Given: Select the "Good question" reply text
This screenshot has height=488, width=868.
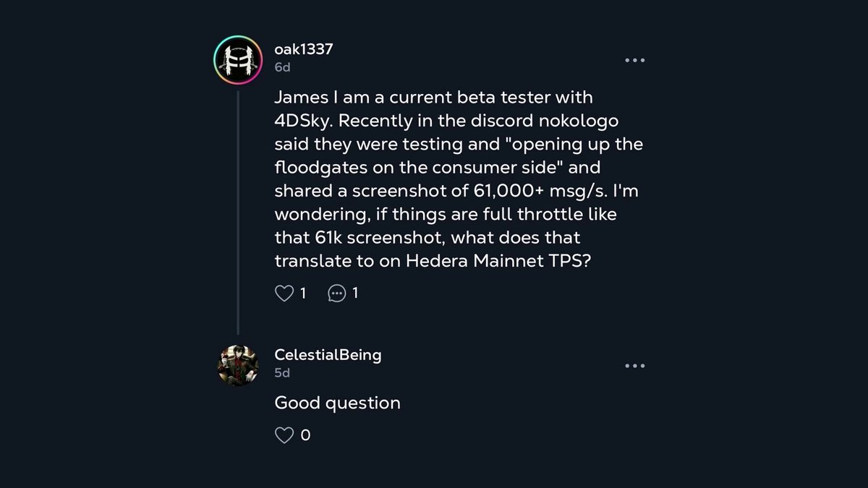Looking at the screenshot, I should (x=337, y=403).
